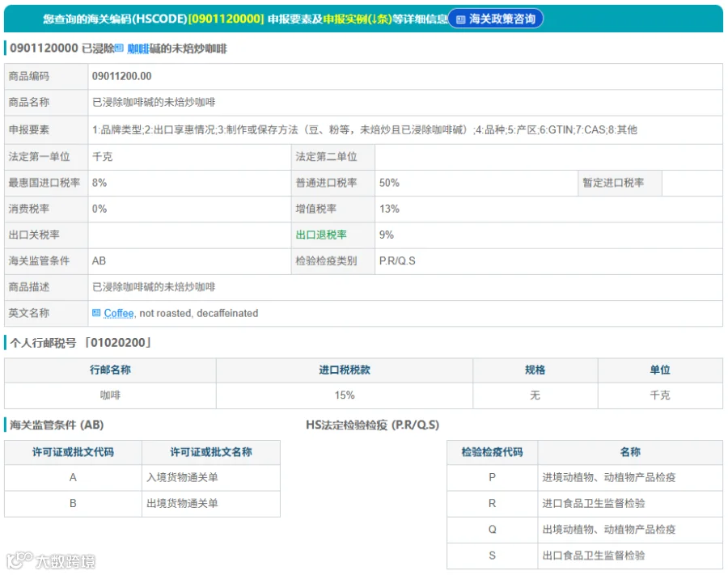Click code P in inspection table
Screen dimensions: 728x575
[x=492, y=477]
